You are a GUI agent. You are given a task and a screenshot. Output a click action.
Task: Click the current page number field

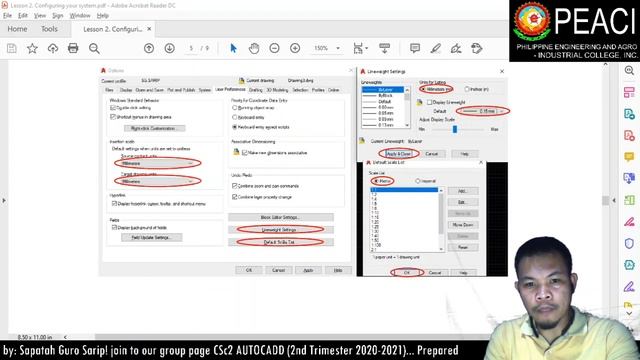coord(191,48)
